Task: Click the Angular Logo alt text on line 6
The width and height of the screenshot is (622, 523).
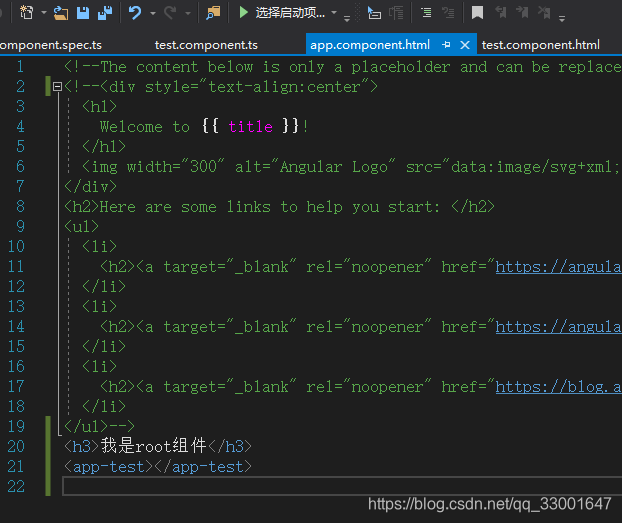Action: pos(334,167)
